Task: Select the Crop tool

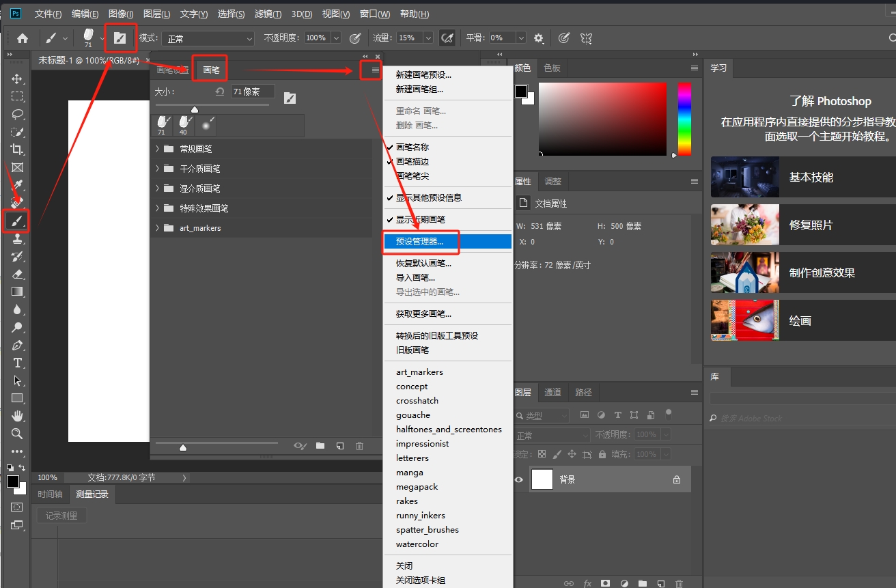Action: (17, 150)
